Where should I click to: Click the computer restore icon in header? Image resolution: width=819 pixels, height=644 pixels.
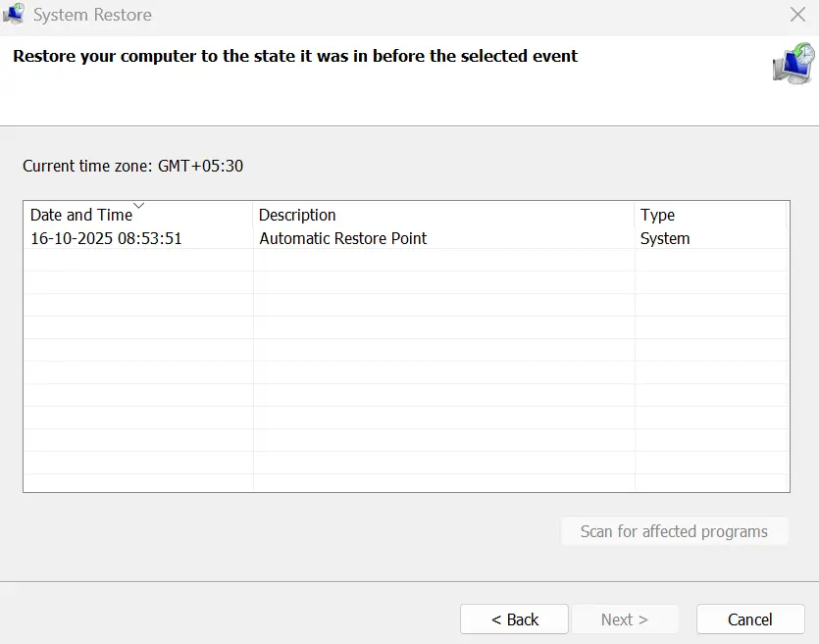(791, 65)
